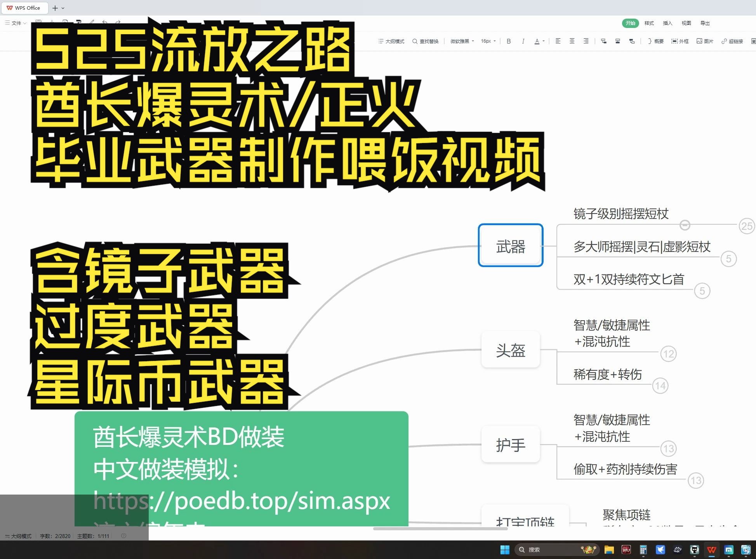Insert a 超链接 hyperlink
The width and height of the screenshot is (756, 559).
pos(732,41)
